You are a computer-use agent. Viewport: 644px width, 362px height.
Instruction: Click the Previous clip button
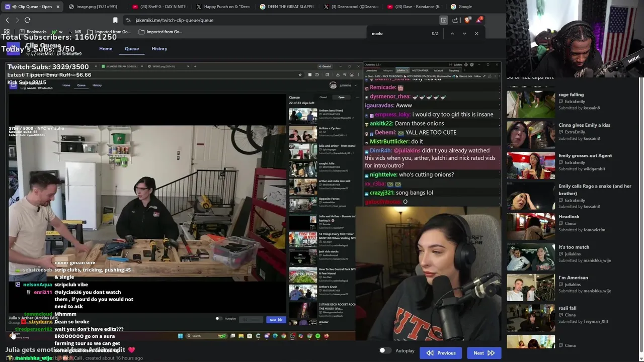440,353
